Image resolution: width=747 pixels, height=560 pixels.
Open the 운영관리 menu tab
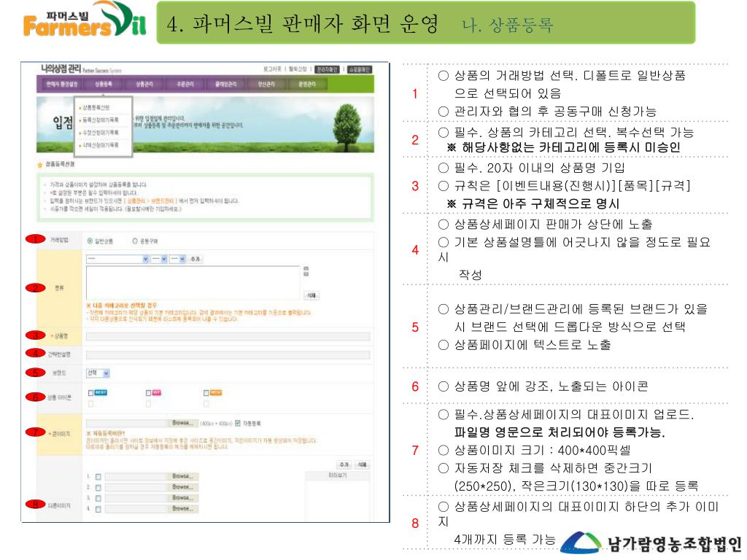pyautogui.click(x=307, y=85)
